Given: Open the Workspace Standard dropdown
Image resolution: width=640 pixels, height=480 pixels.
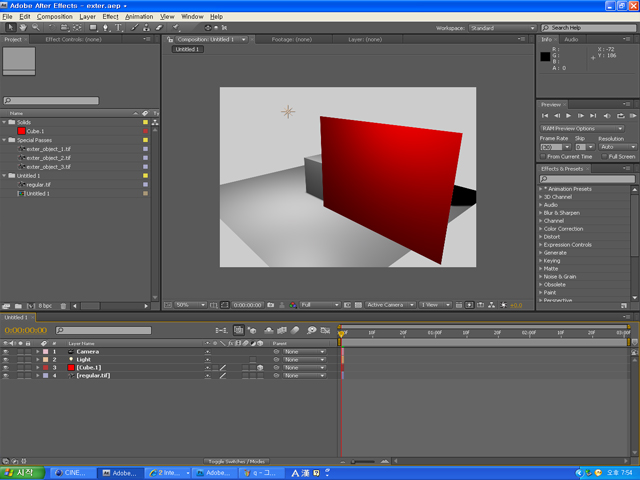Looking at the screenshot, I should 502,28.
